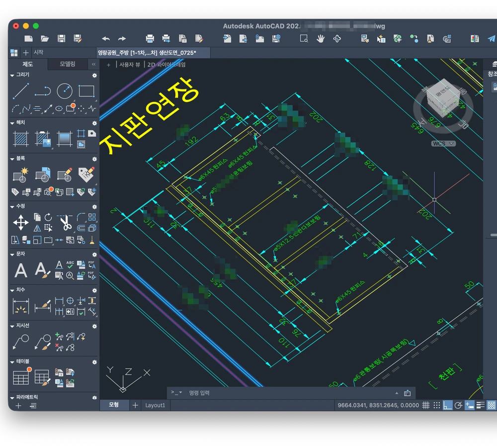The width and height of the screenshot is (497, 448).
Task: Toggle polar tracking in status bar
Action: click(458, 405)
